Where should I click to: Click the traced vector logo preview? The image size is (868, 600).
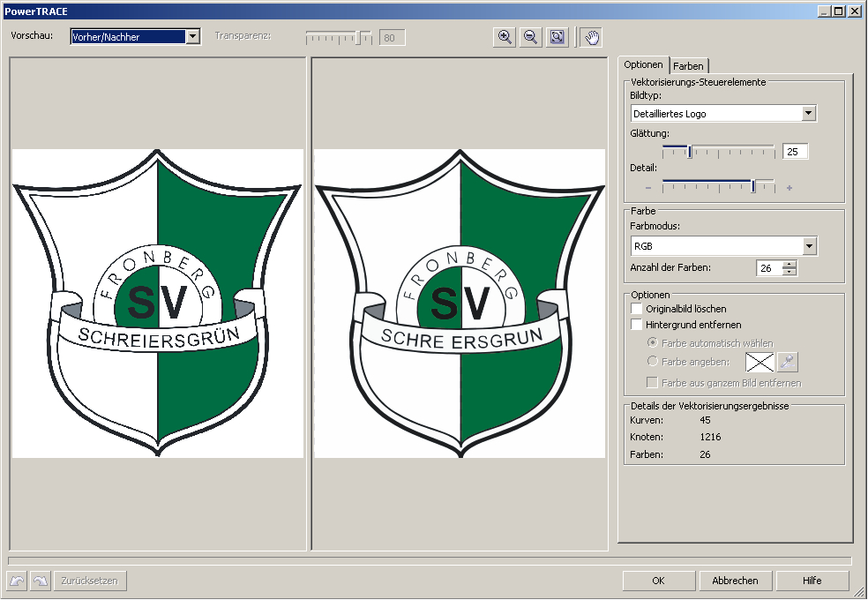coord(460,304)
